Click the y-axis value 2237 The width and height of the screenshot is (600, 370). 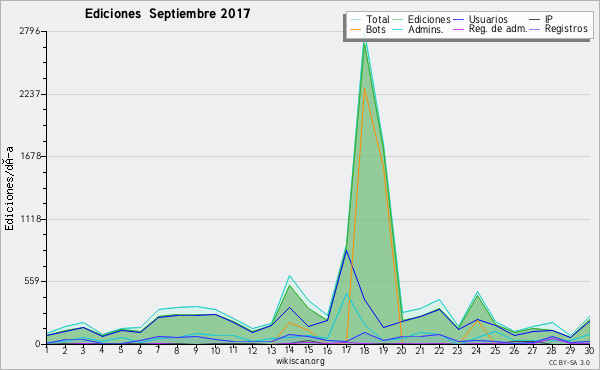30,94
